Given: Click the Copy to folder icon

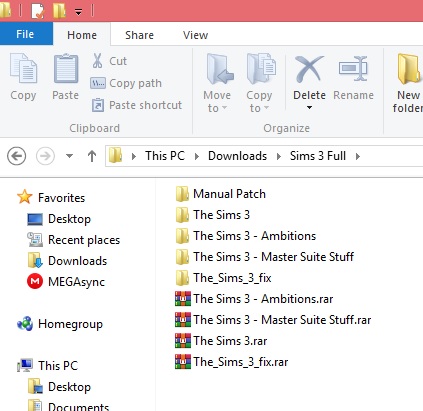Looking at the screenshot, I should 261,69.
